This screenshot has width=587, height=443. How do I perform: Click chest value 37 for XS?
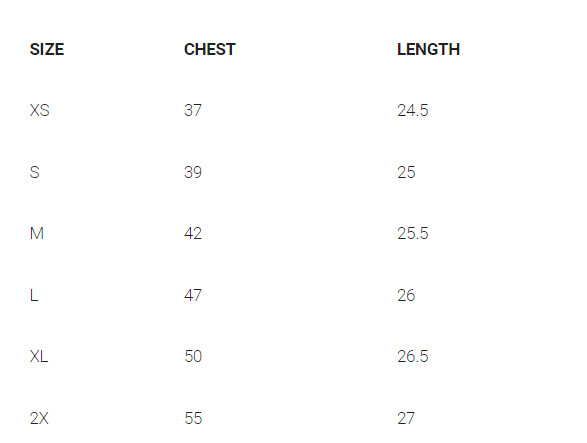pyautogui.click(x=193, y=110)
